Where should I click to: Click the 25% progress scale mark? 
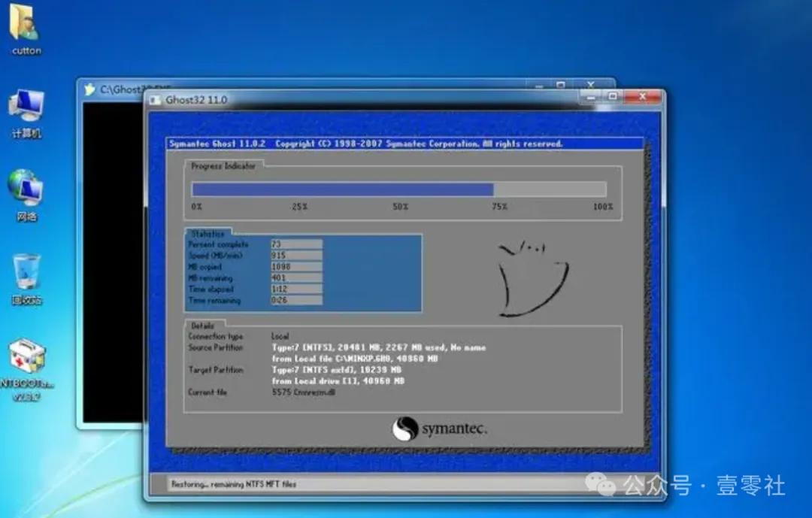pos(299,207)
